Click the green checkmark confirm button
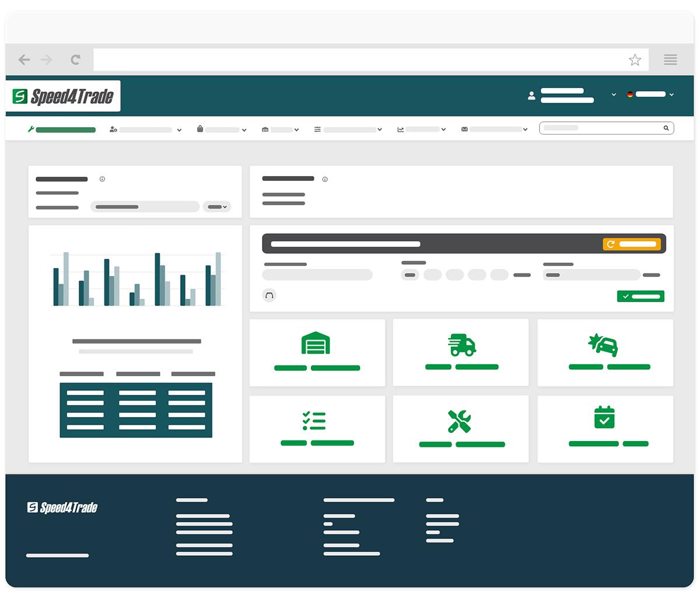 pos(640,296)
